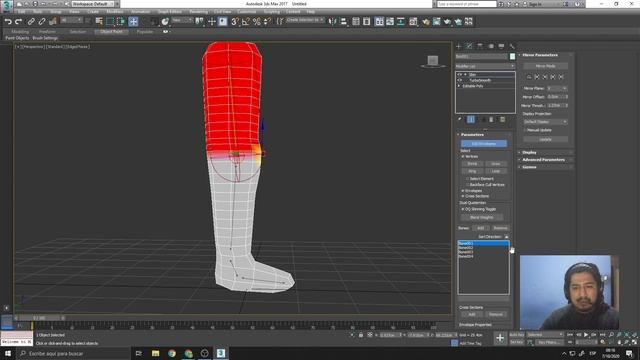
Task: Open the Help menu
Action: pos(311,12)
